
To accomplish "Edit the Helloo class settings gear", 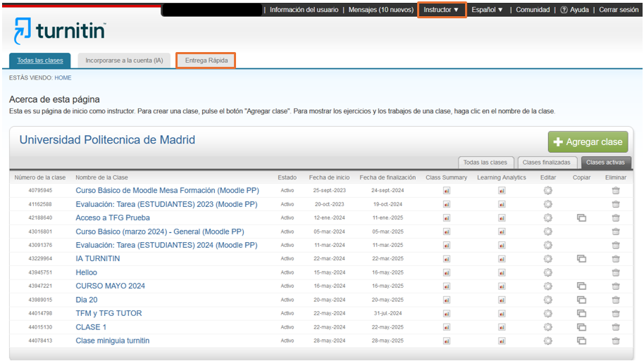I will pos(548,272).
